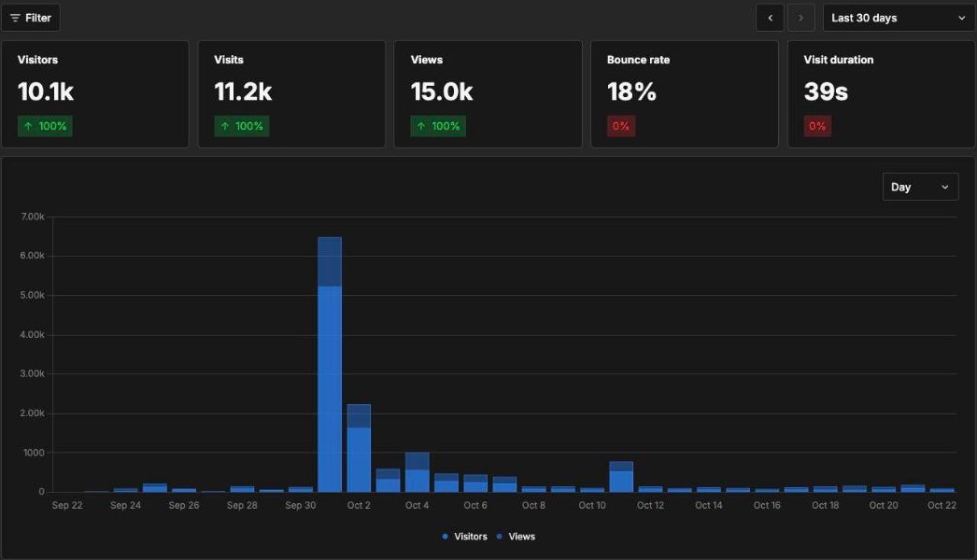The width and height of the screenshot is (977, 560).
Task: Select the Bounce rate card
Action: (685, 94)
